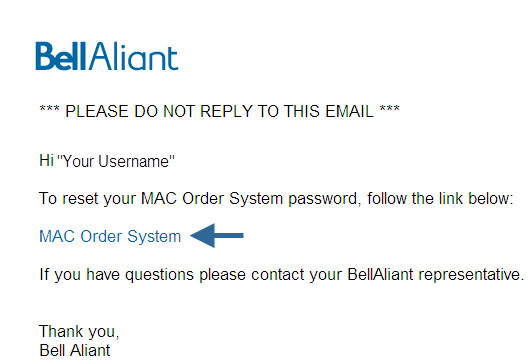
Task: Select the PLEASE DO NOT REPLY notice
Action: pyautogui.click(x=220, y=111)
